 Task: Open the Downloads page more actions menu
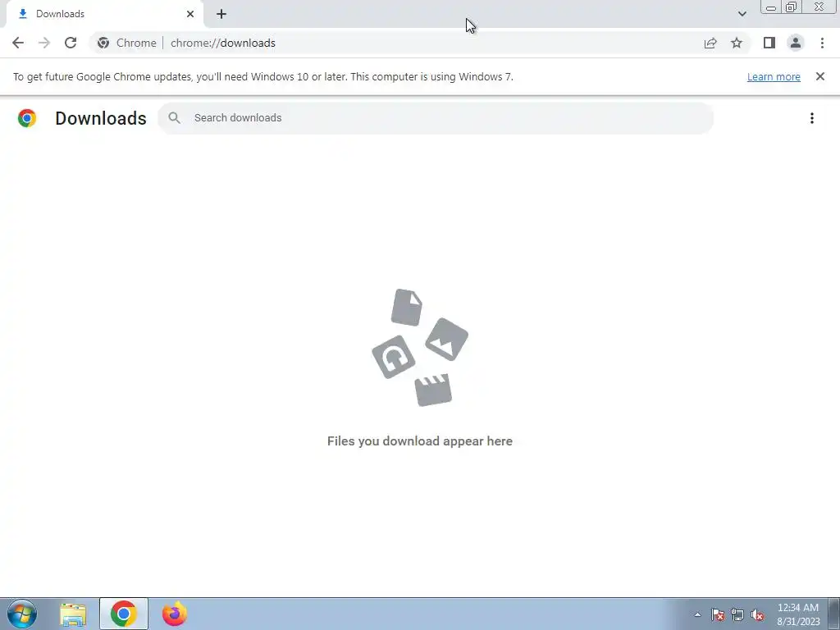point(812,118)
